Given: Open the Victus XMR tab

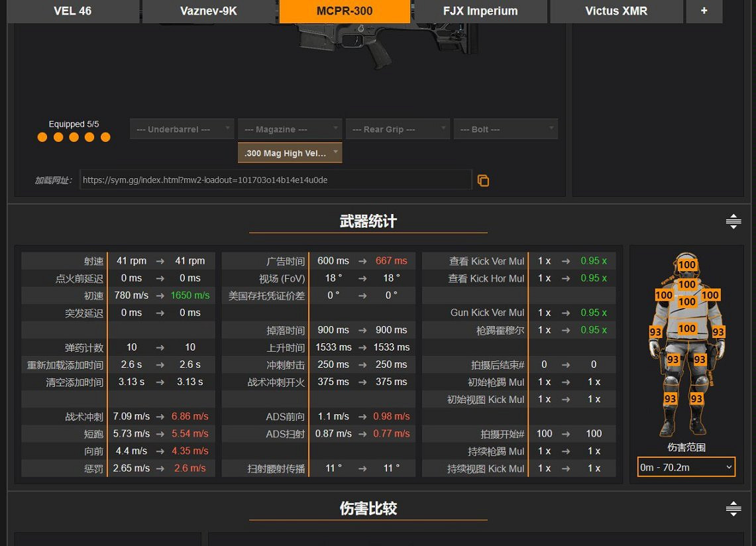Looking at the screenshot, I should coord(616,11).
